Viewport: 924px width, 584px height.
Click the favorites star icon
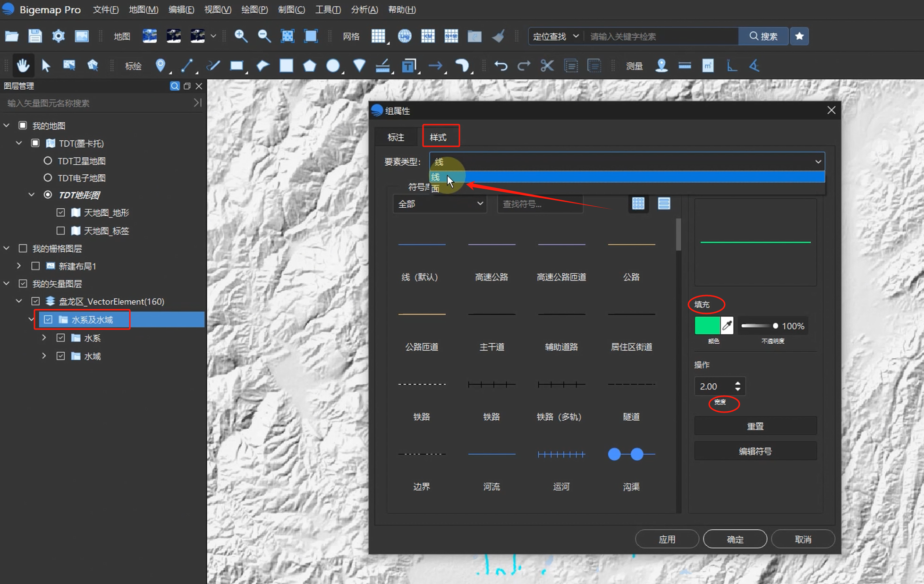point(799,36)
